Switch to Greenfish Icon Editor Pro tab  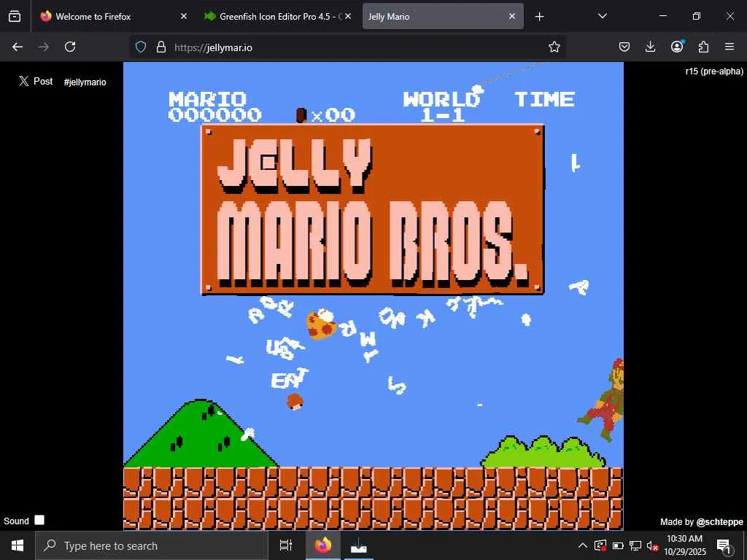(x=278, y=16)
